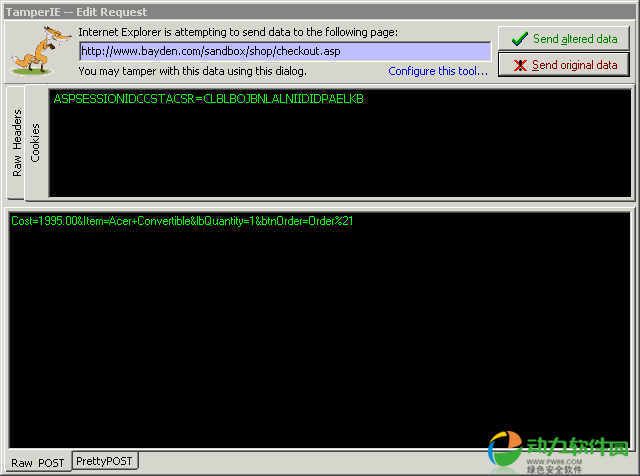
Task: Click the "Internet Explorer is attempting" label text
Action: pyautogui.click(x=237, y=32)
